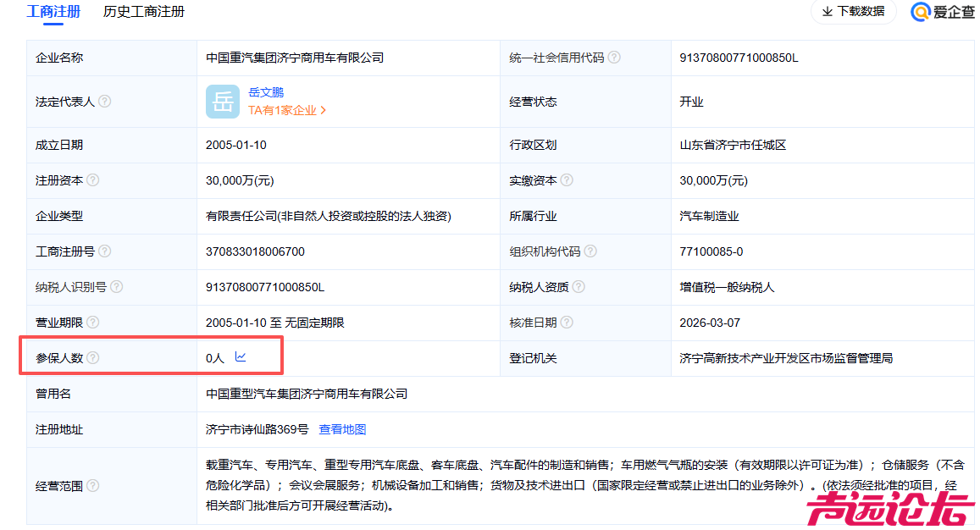Show help icon beside 营业期限
The height and width of the screenshot is (530, 980).
93,323
